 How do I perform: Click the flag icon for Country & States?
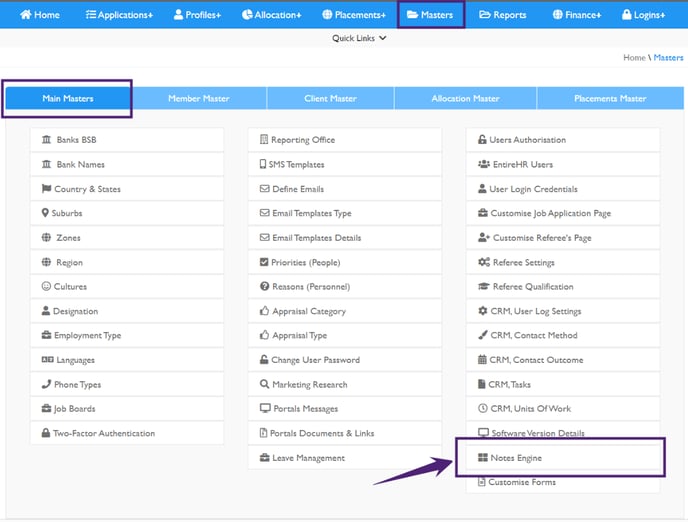[x=46, y=189]
